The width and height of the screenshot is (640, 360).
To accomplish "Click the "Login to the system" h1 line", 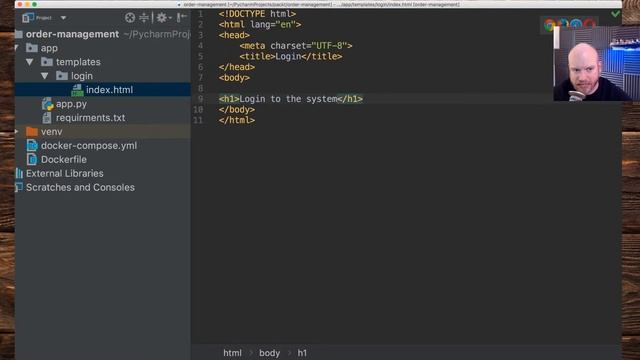I will click(291, 99).
